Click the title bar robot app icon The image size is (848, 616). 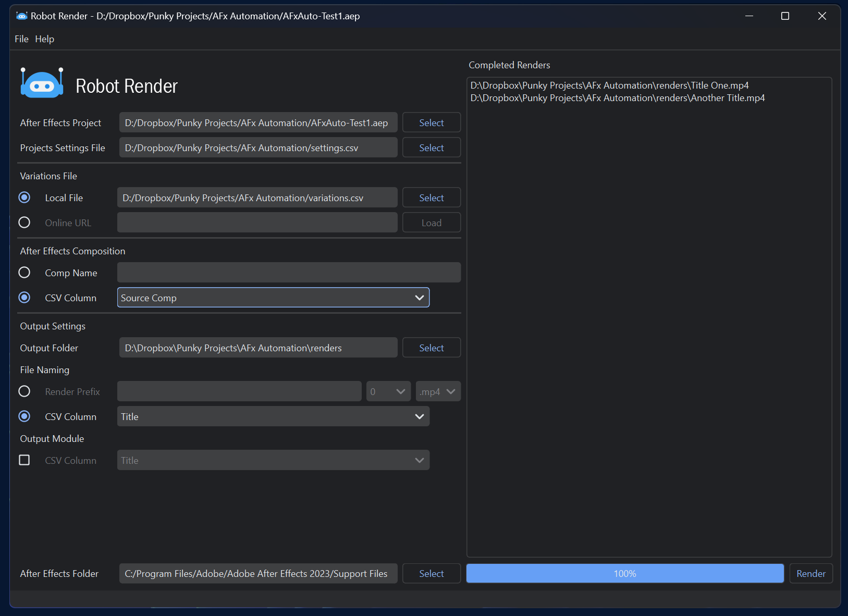(x=21, y=16)
